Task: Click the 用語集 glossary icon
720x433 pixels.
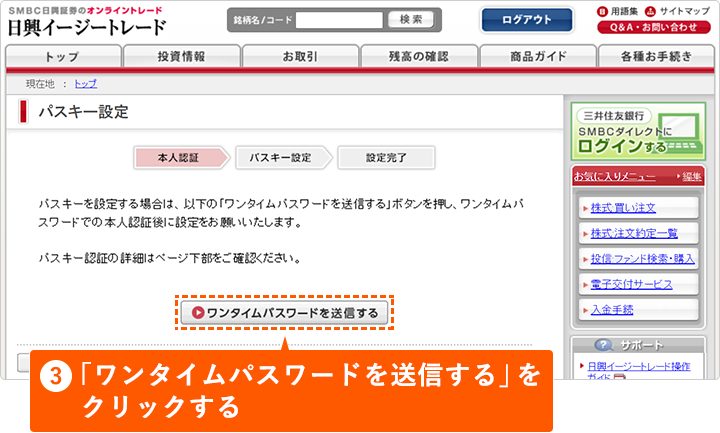Action: 603,11
